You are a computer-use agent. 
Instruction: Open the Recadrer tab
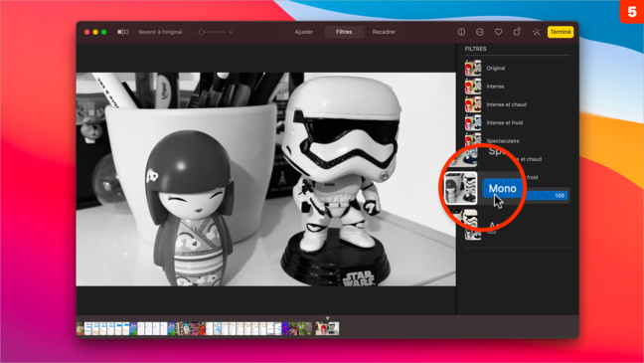coord(384,32)
